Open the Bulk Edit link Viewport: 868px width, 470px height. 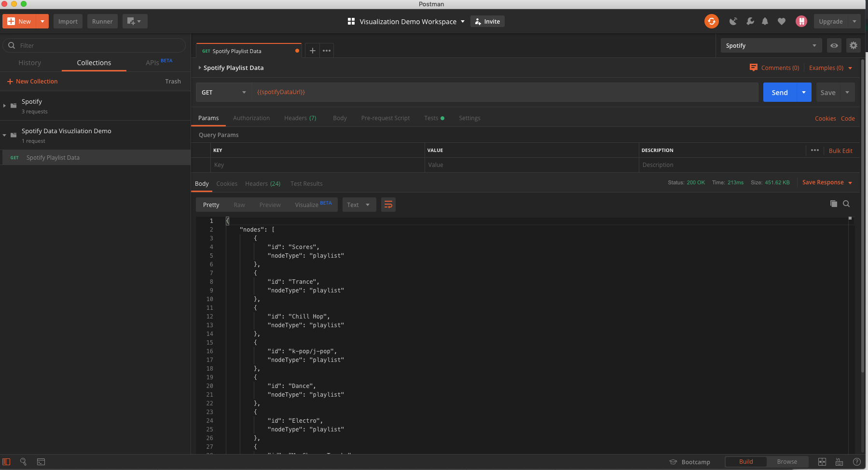(x=840, y=151)
